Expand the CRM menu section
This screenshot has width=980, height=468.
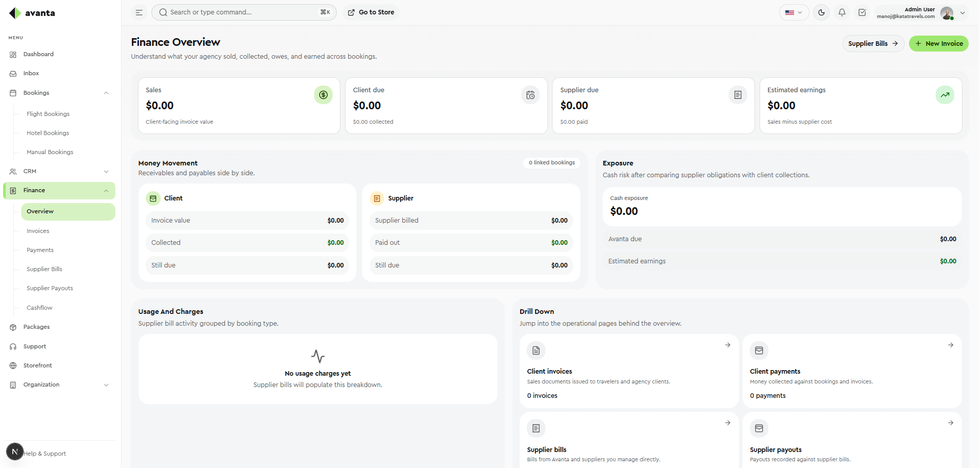pos(59,171)
